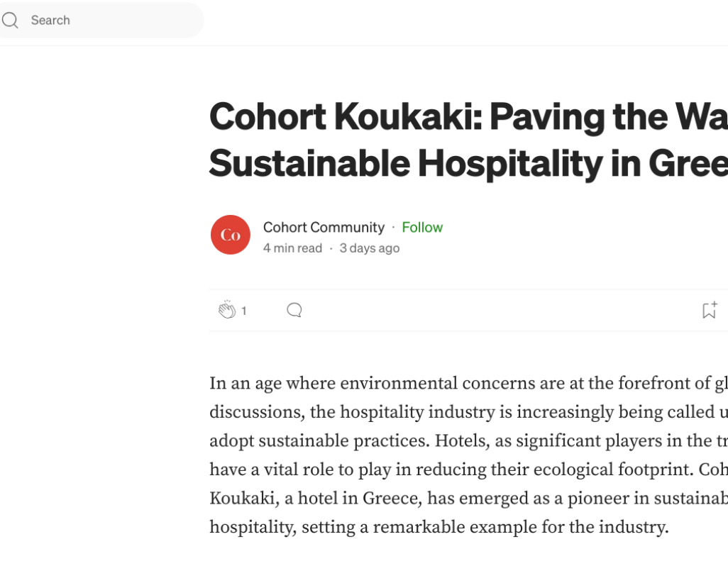Follow Cohort Community
This screenshot has height=583, width=728.
click(x=422, y=227)
